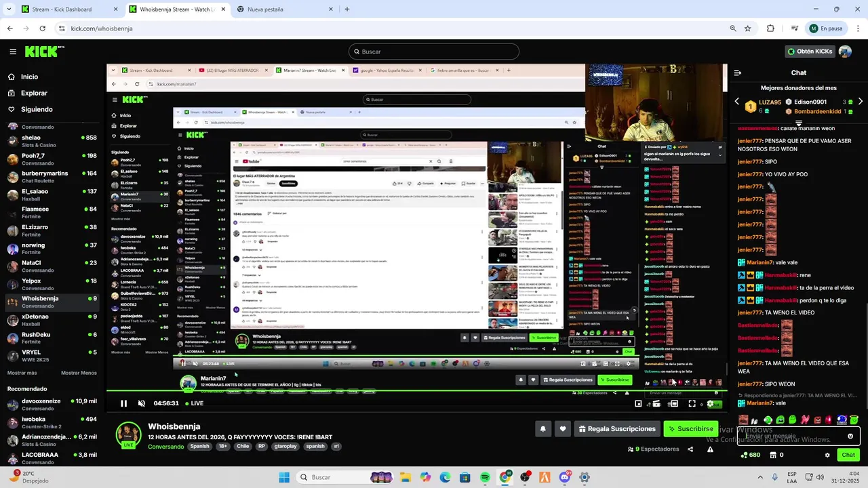Click the gtaroplay tag
Screen dimensions: 868x488
pyautogui.click(x=285, y=447)
